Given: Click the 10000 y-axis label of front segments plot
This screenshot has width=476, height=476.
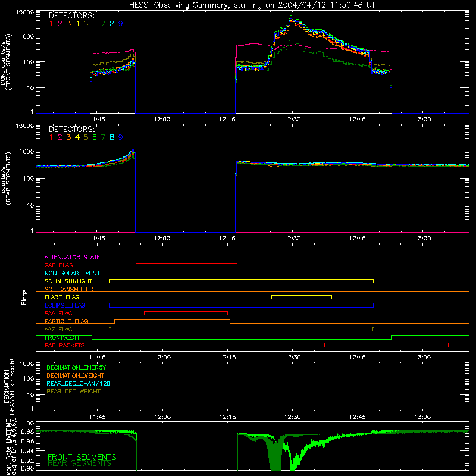Looking at the screenshot, I should click(x=24, y=12).
